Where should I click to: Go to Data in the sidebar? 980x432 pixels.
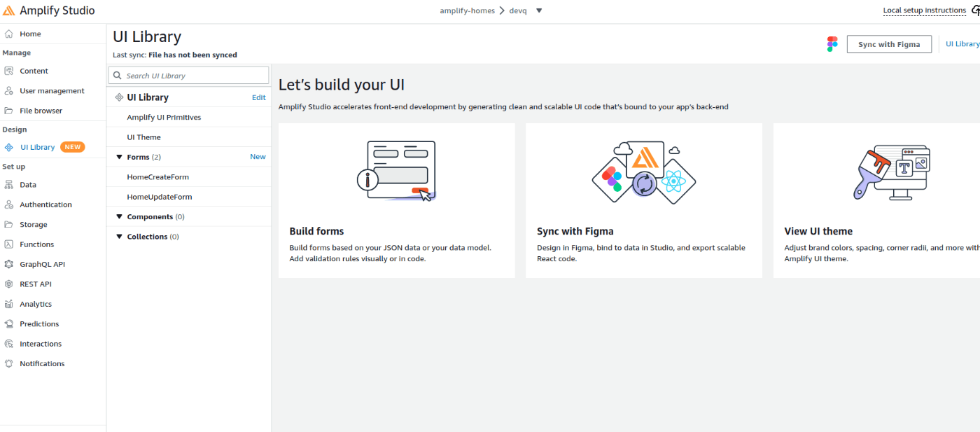28,185
